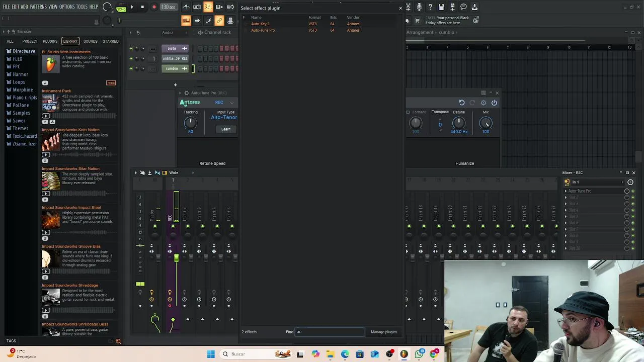This screenshot has width=644, height=362.
Task: Toggle Auto-Tune Pro slot enable light
Action: [x=633, y=191]
